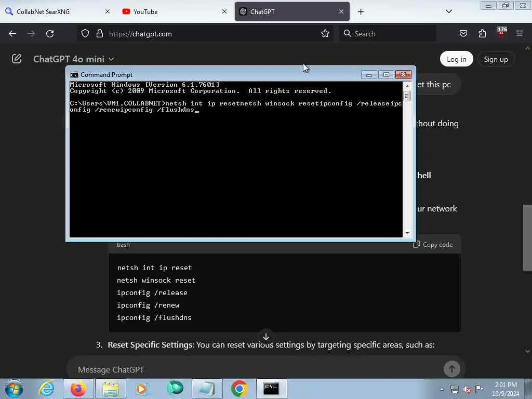Click the Sign up button
Viewport: 532px width, 399px height.
pyautogui.click(x=496, y=59)
